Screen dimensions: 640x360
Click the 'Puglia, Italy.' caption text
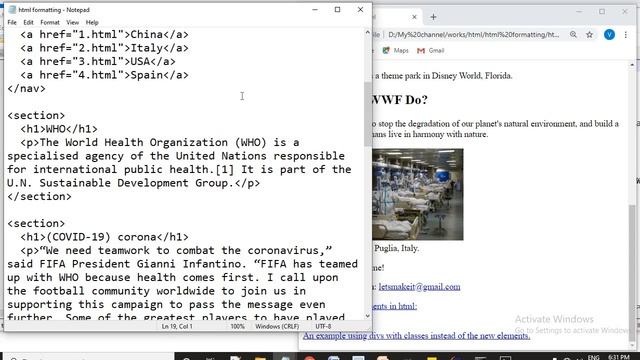396,248
